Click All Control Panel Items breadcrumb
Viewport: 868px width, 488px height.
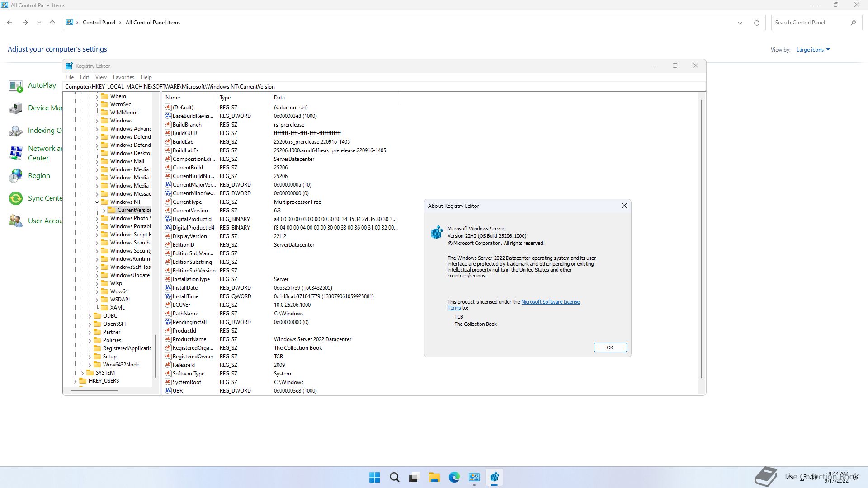coord(153,23)
